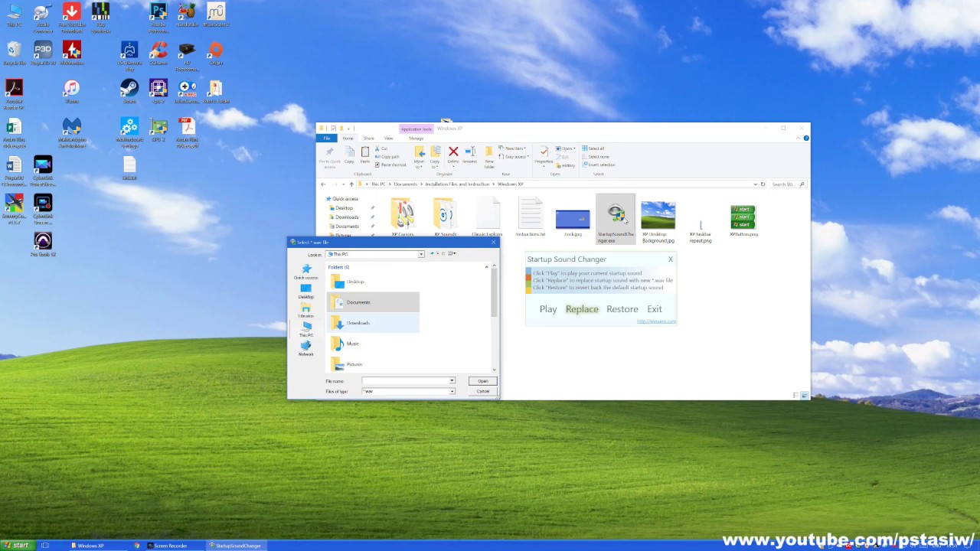The height and width of the screenshot is (551, 980).
Task: Select the Downloads folder in dialog list
Action: pyautogui.click(x=373, y=323)
